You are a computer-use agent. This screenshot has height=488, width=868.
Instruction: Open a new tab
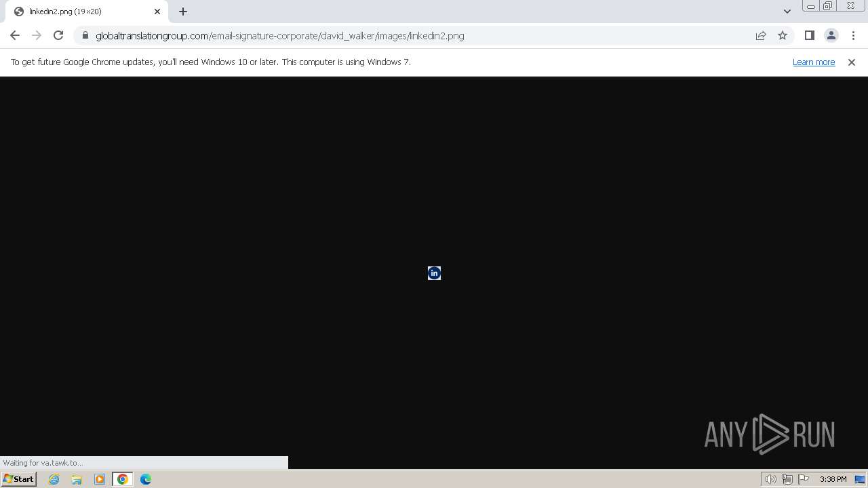183,12
